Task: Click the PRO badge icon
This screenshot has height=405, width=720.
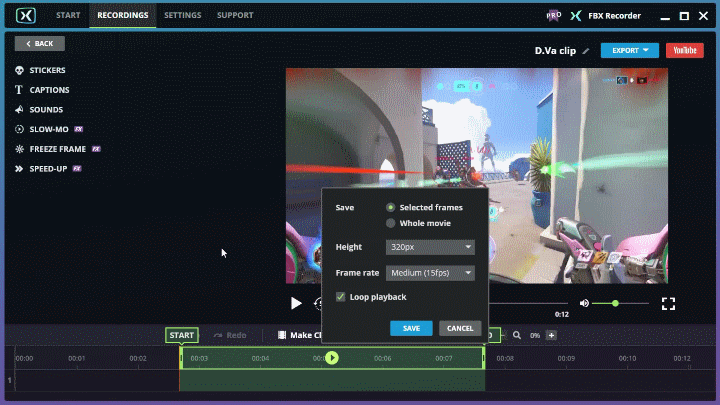Action: pos(553,16)
